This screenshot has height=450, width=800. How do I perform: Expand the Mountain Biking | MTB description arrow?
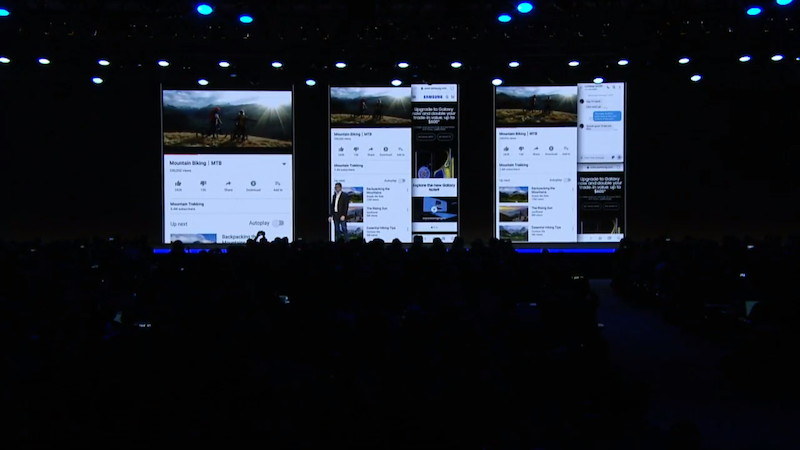pos(284,164)
